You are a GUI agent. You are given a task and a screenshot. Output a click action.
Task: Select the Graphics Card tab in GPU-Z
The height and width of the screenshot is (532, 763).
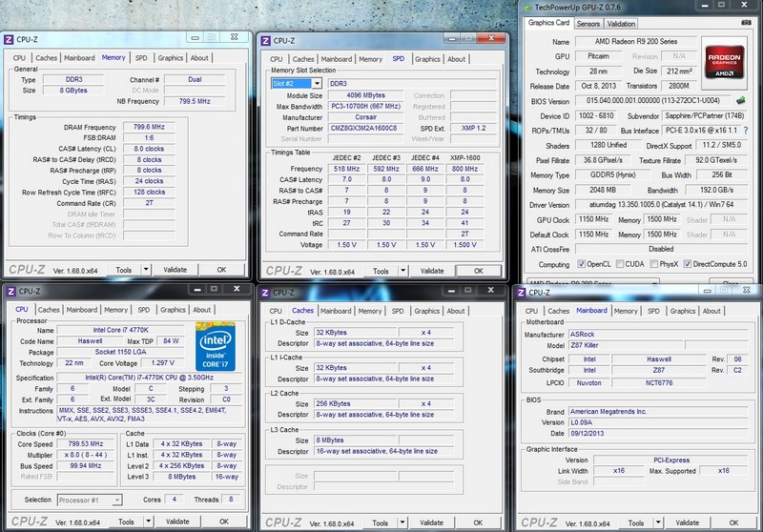[548, 23]
